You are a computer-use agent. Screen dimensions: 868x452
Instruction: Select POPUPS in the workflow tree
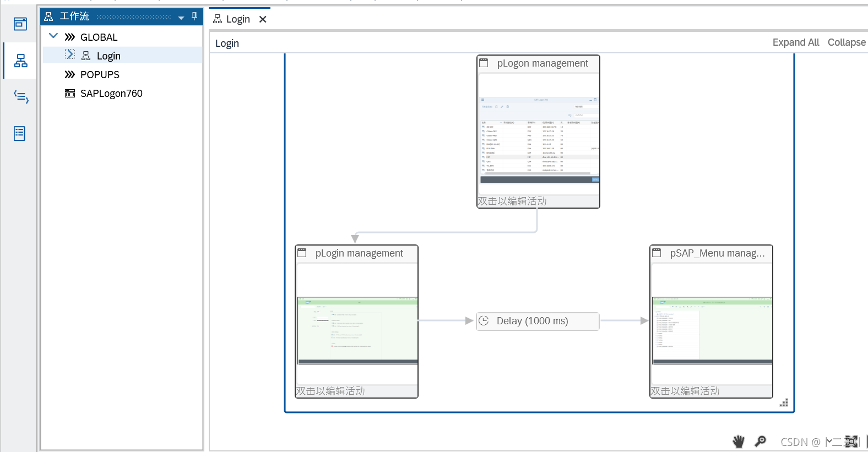point(100,75)
